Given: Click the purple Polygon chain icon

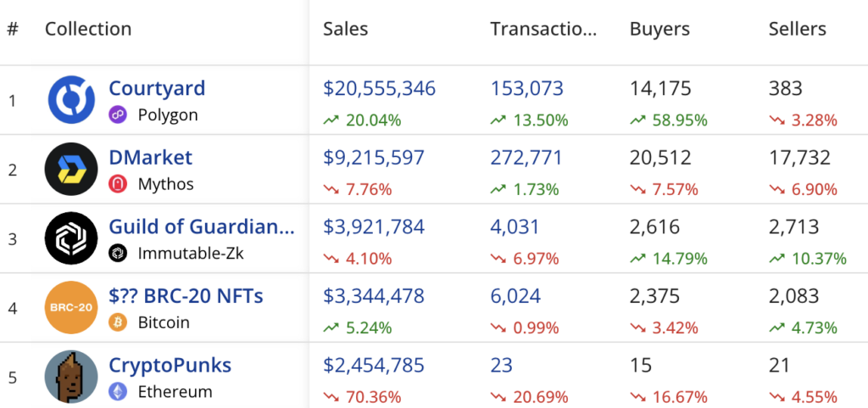Looking at the screenshot, I should [x=119, y=115].
